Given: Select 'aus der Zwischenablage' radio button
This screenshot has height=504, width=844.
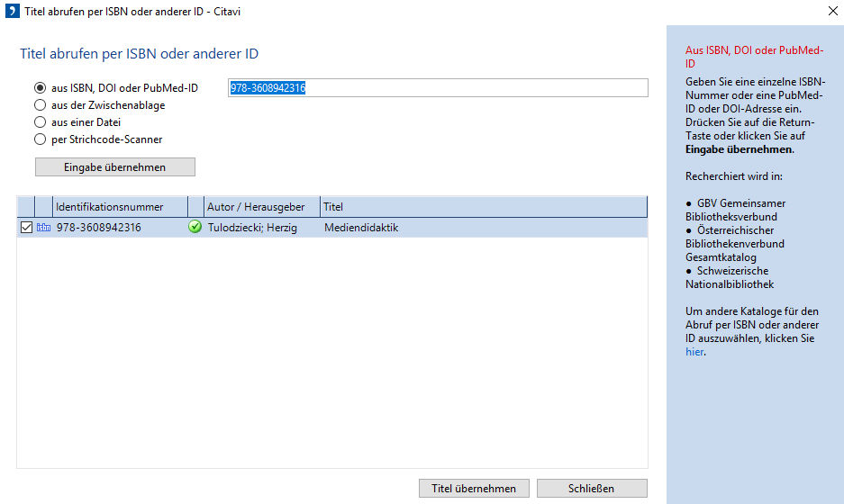Looking at the screenshot, I should 40,105.
